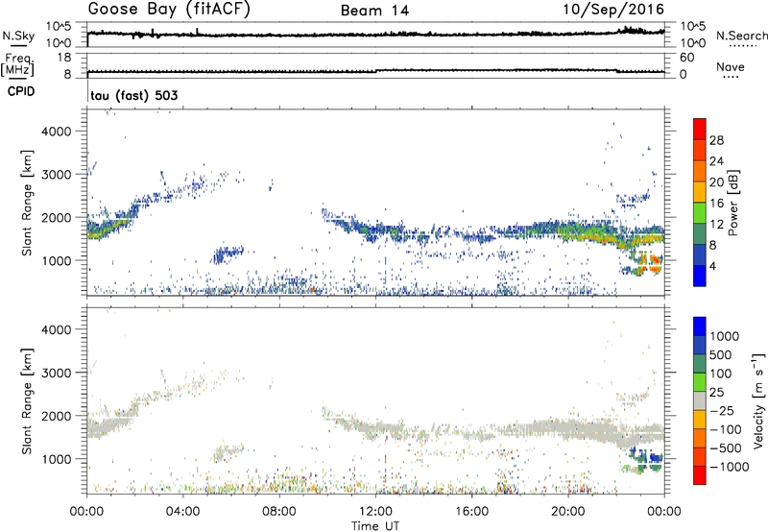The height and width of the screenshot is (532, 768).
Task: Select the "04:00" time tick label
Action: 183,512
